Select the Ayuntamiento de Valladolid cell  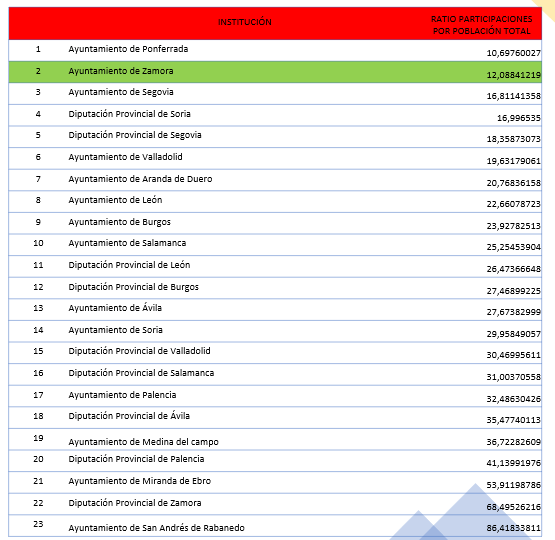[x=125, y=157]
